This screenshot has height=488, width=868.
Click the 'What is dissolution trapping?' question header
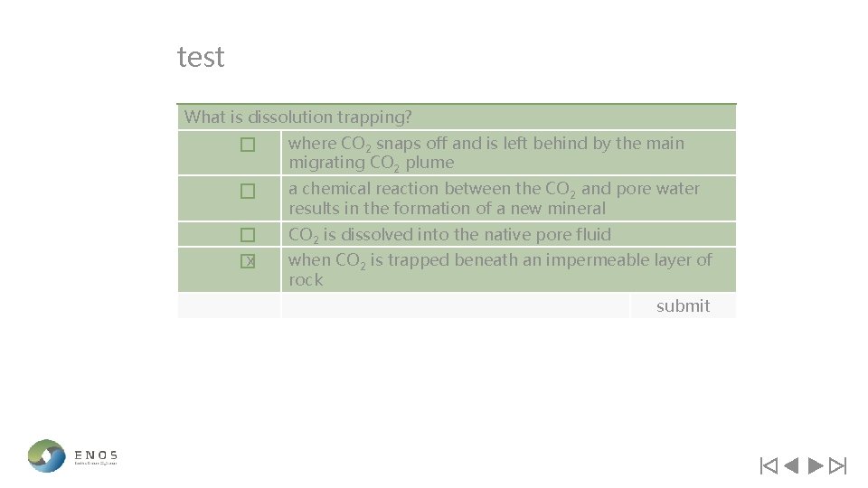click(298, 117)
